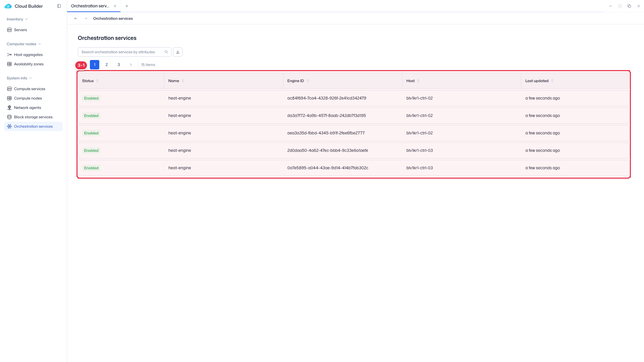Collapse the Computer nodes section
Image resolution: width=644 pixels, height=362 pixels.
24,44
